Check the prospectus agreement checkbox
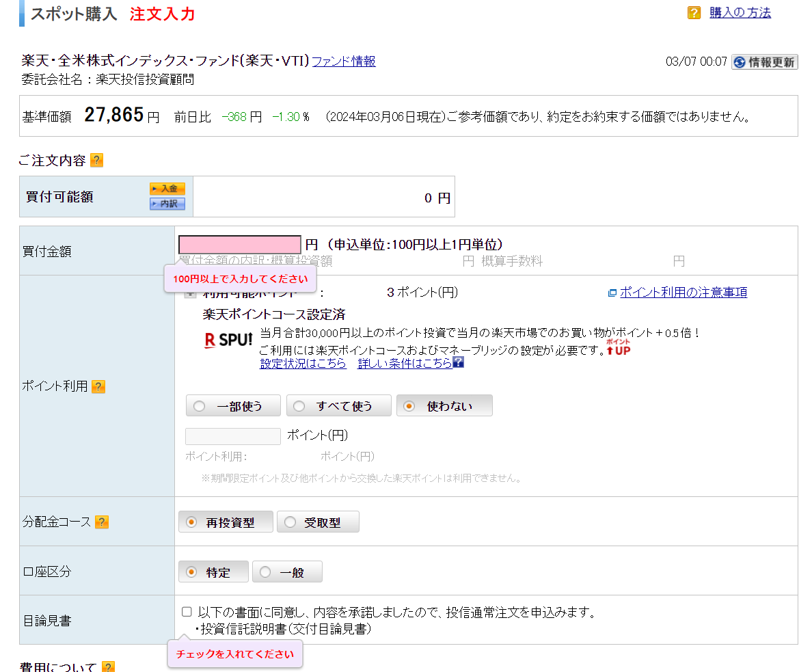 pos(187,612)
